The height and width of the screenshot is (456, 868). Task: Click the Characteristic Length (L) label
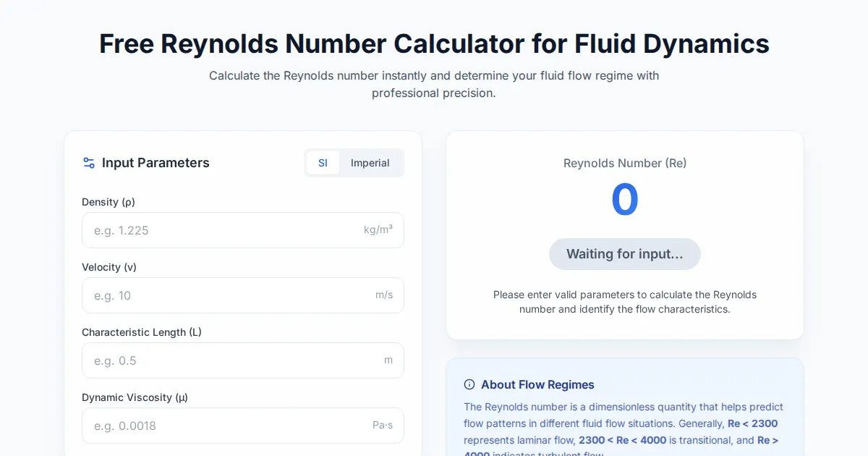(x=142, y=332)
